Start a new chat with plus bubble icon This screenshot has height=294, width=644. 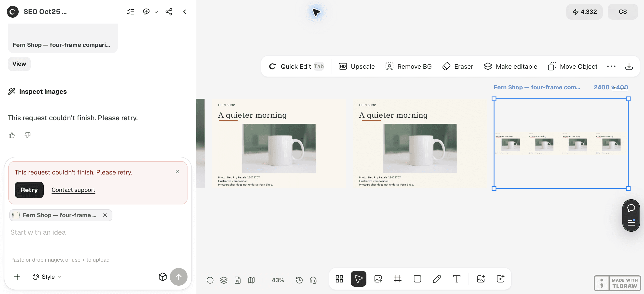tap(146, 12)
